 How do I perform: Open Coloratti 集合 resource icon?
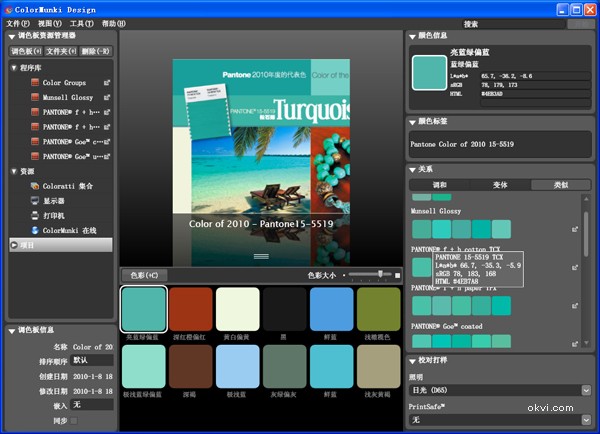35,186
